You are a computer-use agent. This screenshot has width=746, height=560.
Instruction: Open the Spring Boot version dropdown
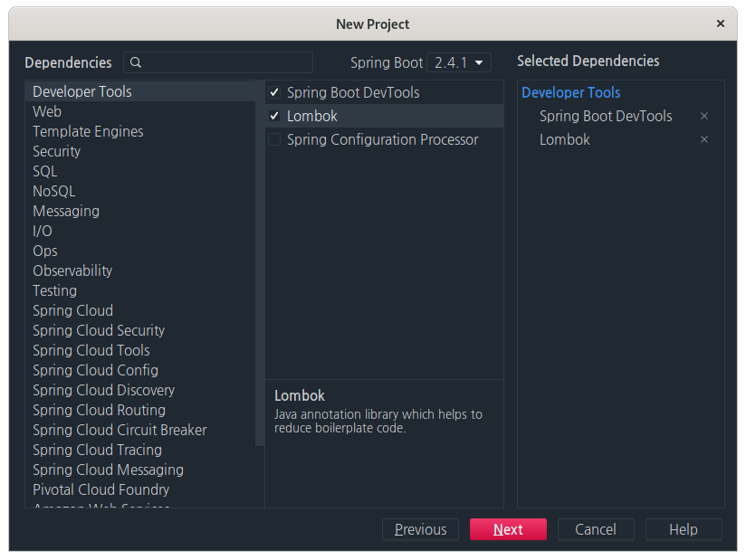point(459,62)
